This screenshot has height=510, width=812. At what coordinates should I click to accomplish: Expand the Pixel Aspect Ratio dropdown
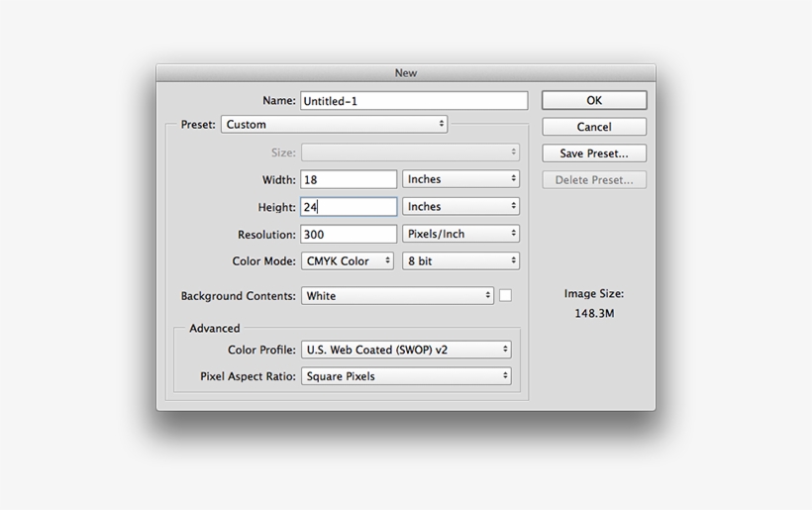point(406,376)
